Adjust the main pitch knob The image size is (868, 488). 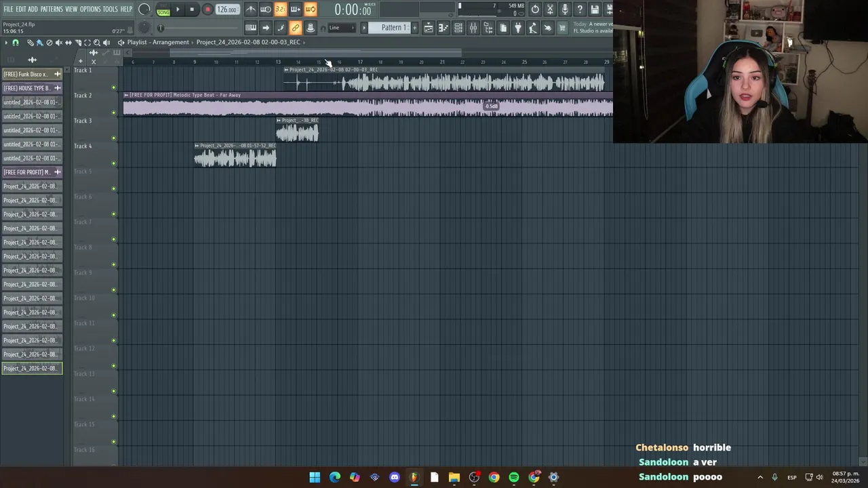click(x=144, y=28)
